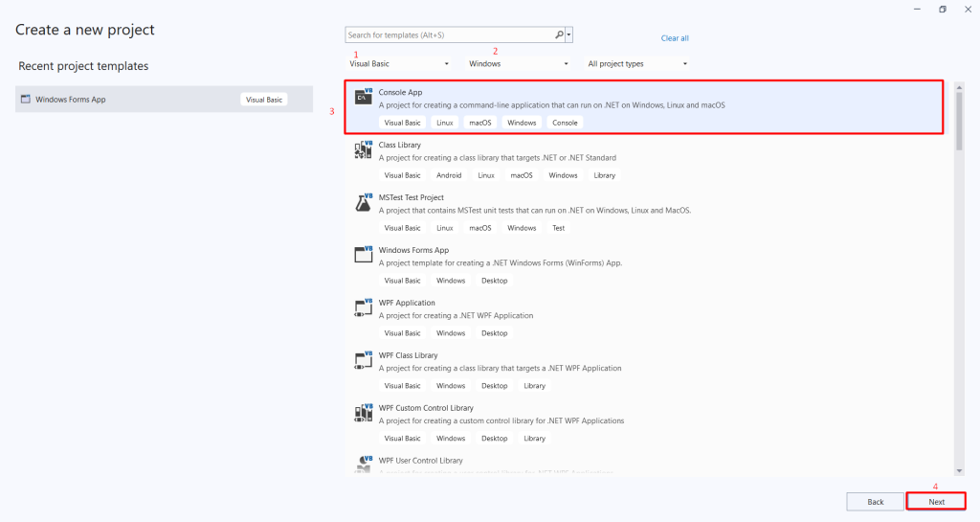Minimize the dialog window
This screenshot has height=522, width=980.
coord(917,10)
